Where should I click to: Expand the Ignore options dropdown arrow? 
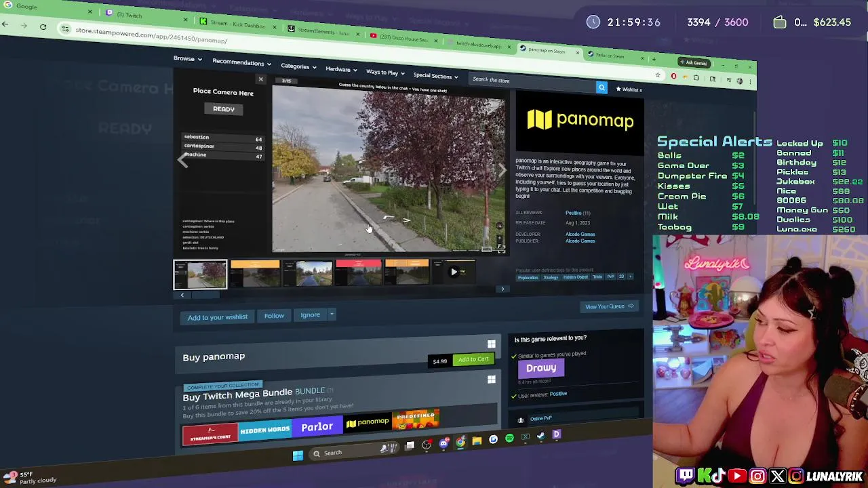(332, 314)
